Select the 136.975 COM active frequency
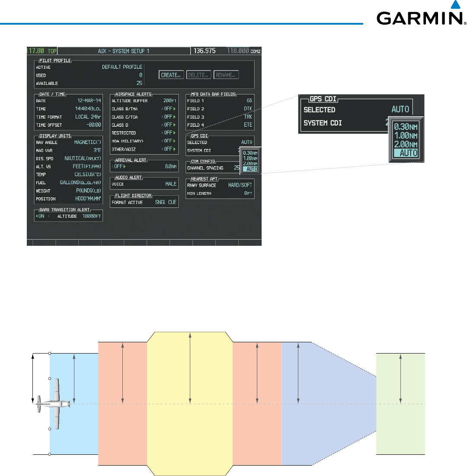The height and width of the screenshot is (476, 467). point(205,51)
